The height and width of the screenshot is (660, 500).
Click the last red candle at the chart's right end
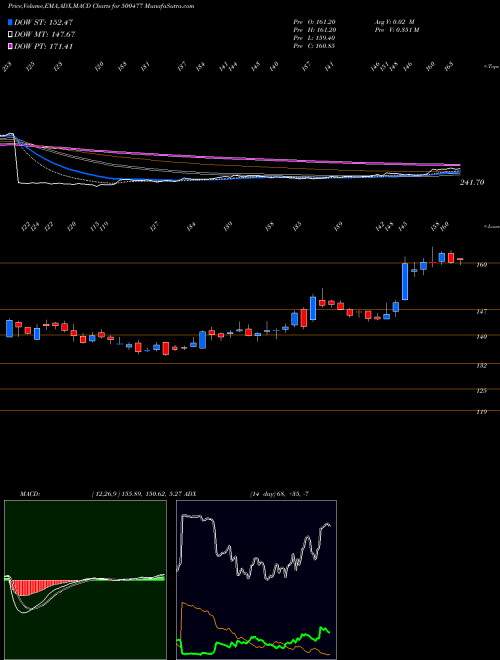pyautogui.click(x=460, y=260)
